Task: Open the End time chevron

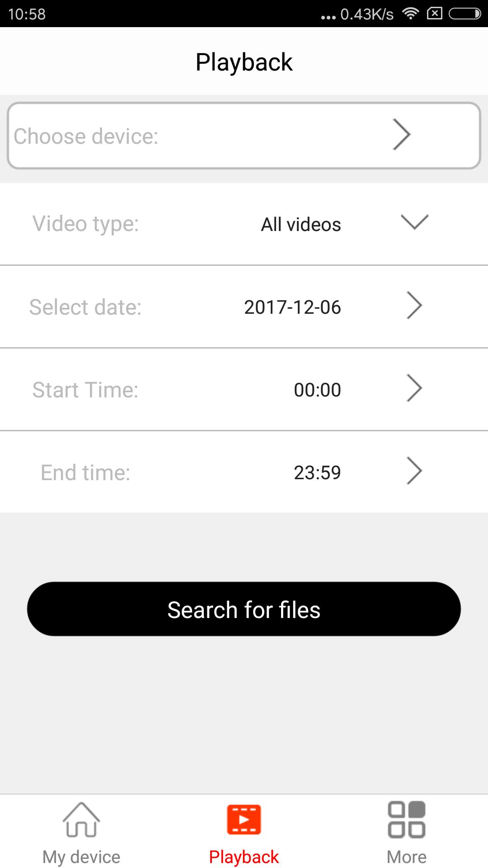Action: coord(414,471)
